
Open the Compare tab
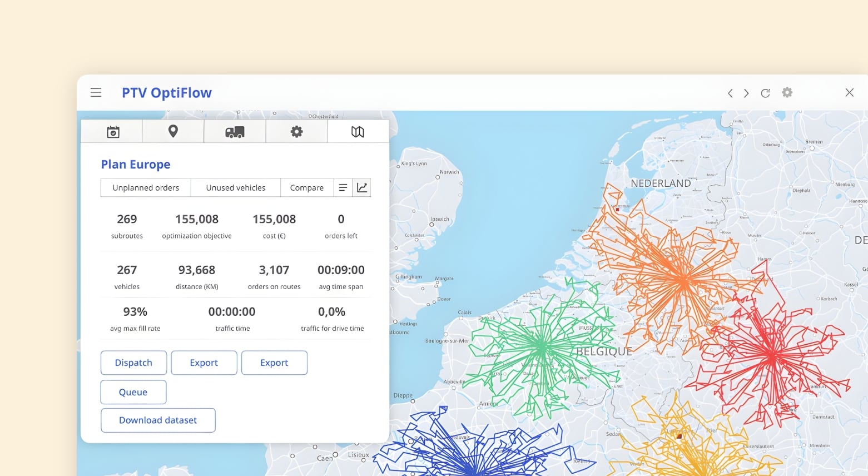coord(306,188)
